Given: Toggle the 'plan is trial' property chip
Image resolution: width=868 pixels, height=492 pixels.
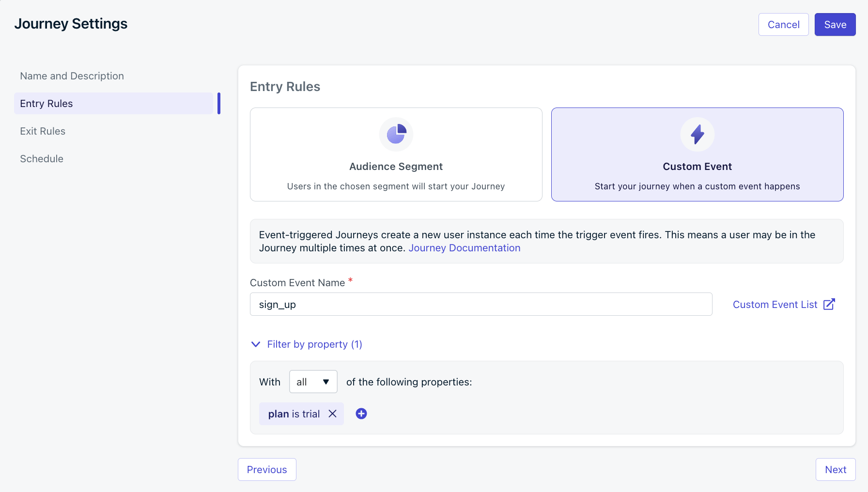Looking at the screenshot, I should [x=294, y=414].
